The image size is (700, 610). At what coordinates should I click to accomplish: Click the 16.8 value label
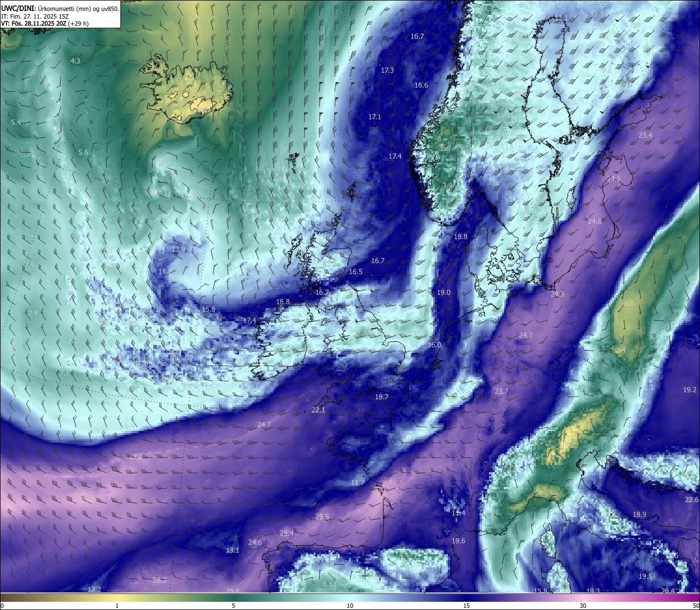[283, 302]
